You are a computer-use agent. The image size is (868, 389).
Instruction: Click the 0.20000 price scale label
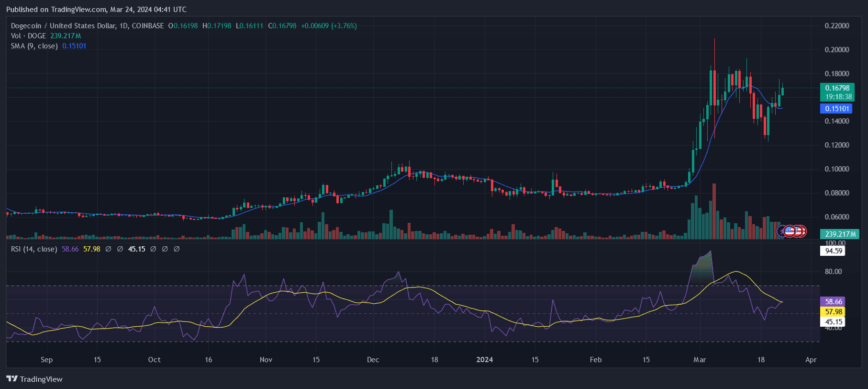coord(836,50)
